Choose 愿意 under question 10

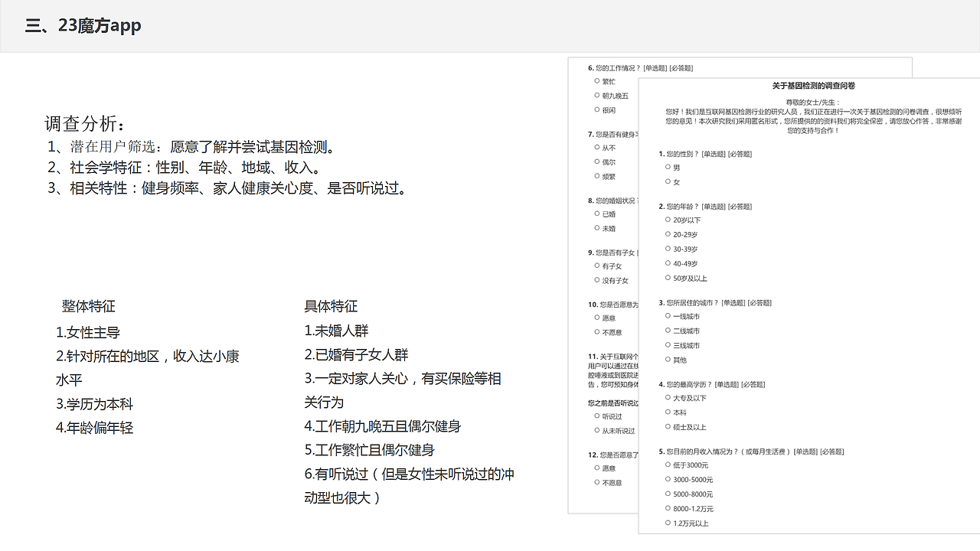(597, 318)
